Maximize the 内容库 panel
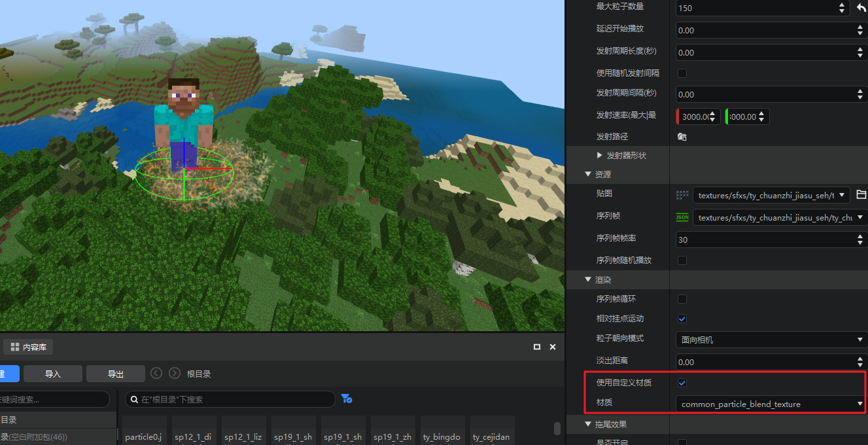The width and height of the screenshot is (868, 445). pyautogui.click(x=537, y=347)
